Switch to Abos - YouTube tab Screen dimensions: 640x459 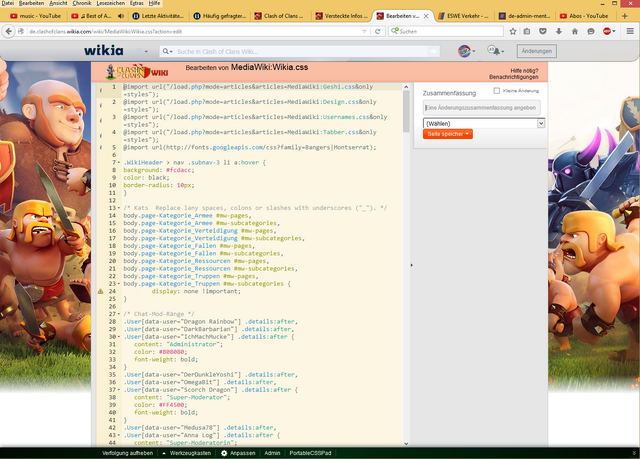click(584, 16)
